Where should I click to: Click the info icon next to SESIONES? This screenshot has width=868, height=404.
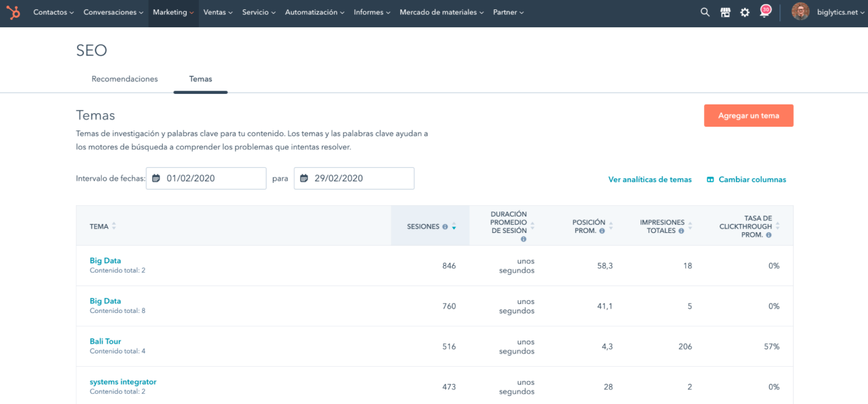click(x=445, y=226)
